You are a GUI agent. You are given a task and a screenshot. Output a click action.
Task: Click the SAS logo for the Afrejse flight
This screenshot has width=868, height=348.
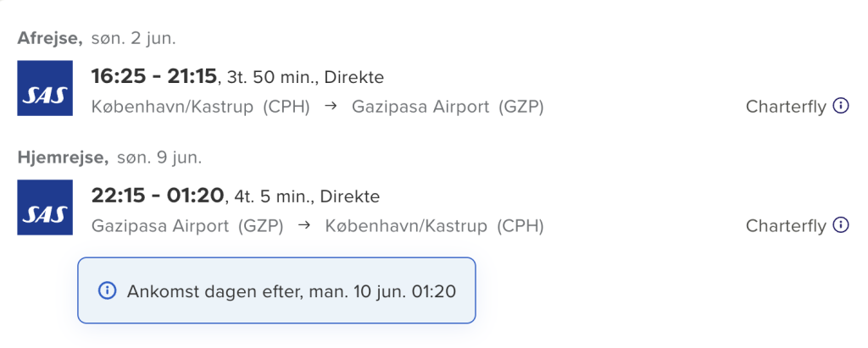point(45,88)
